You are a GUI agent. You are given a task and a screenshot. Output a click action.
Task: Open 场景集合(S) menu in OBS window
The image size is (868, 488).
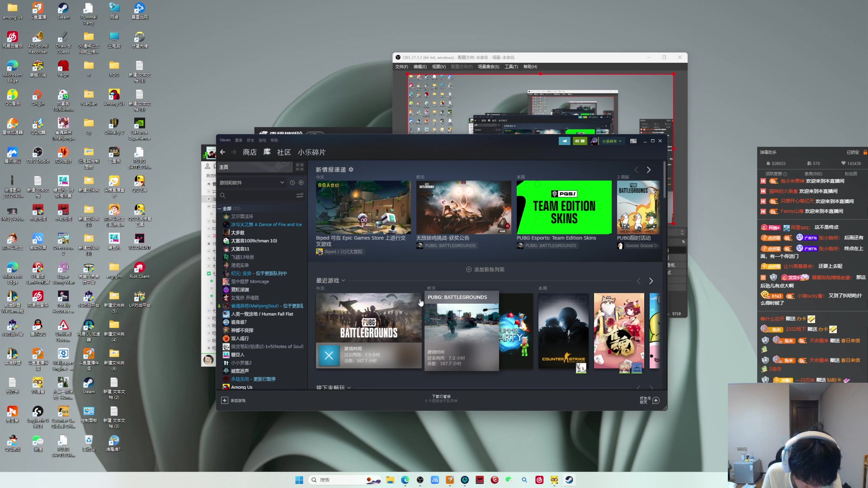point(489,67)
